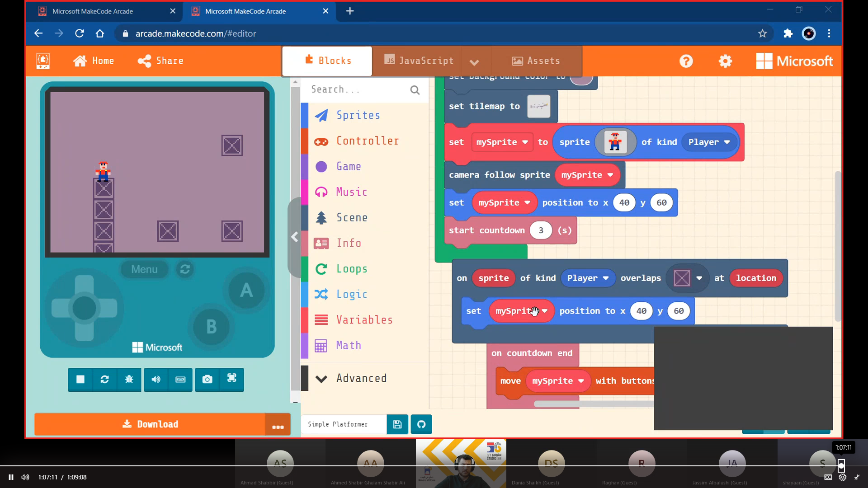Image resolution: width=868 pixels, height=488 pixels.
Task: Open the settings gear menu
Action: point(725,61)
